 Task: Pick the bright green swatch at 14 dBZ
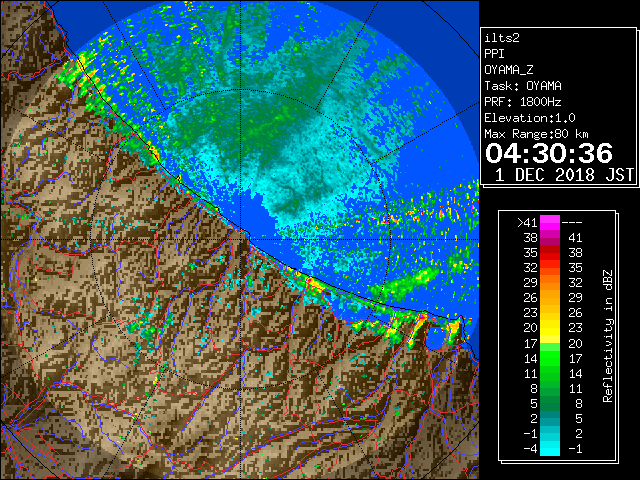(x=550, y=358)
